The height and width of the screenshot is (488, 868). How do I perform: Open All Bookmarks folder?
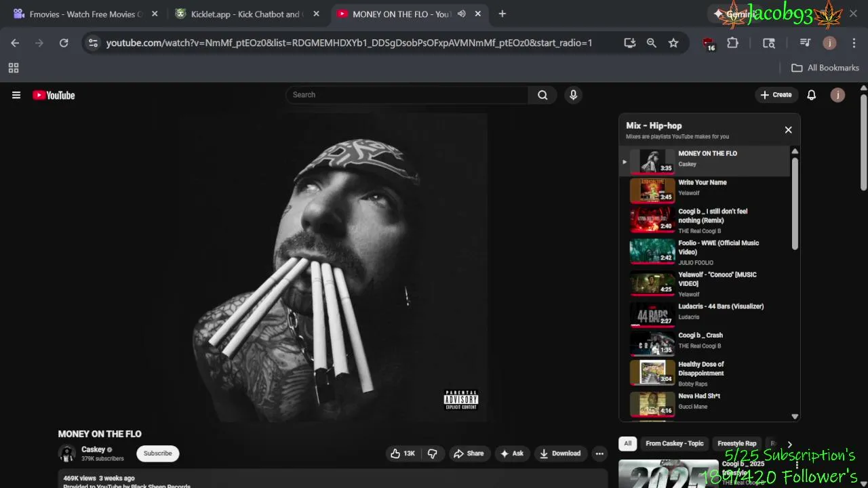click(825, 68)
